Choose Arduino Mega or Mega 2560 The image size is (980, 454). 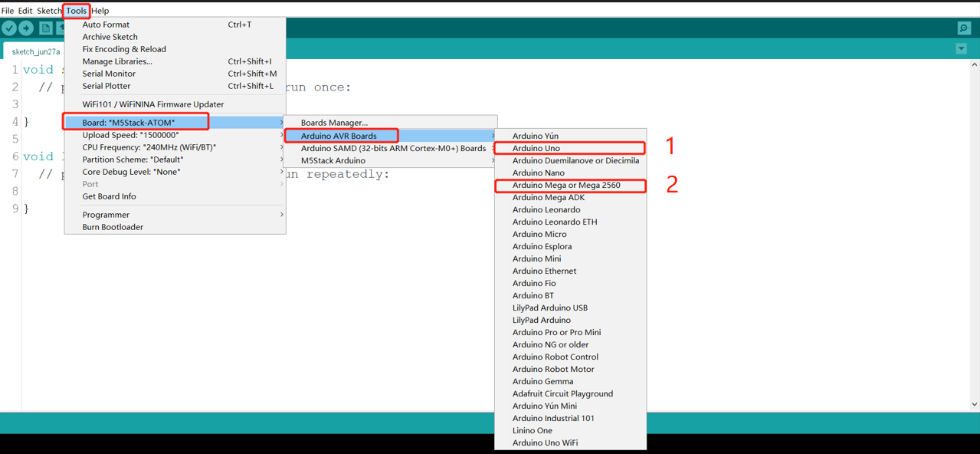(x=566, y=185)
